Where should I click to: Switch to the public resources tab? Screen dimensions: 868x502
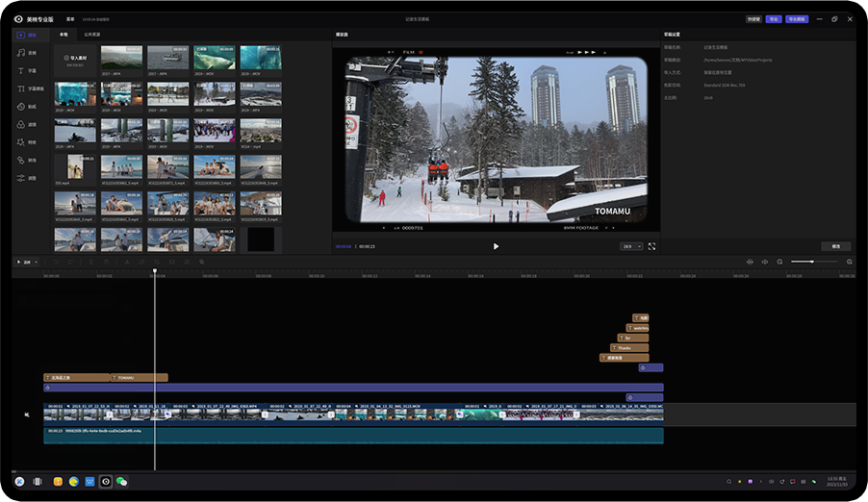[x=91, y=35]
